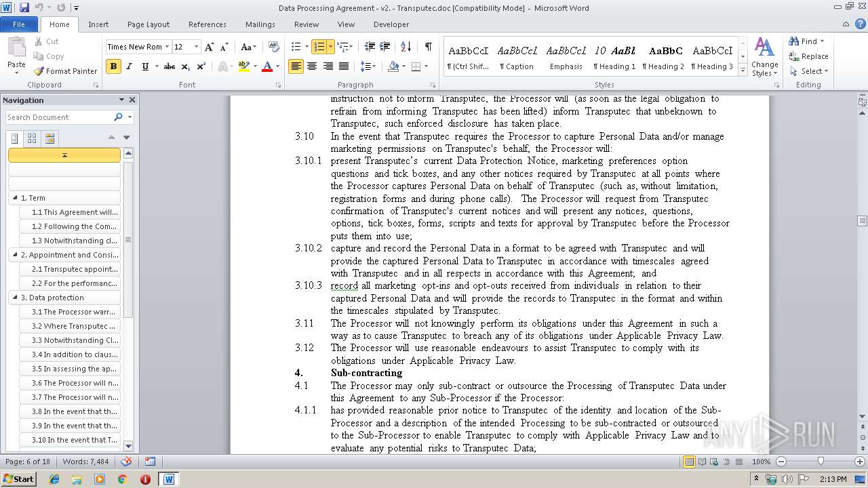
Task: Toggle Align Text Left
Action: [x=296, y=66]
